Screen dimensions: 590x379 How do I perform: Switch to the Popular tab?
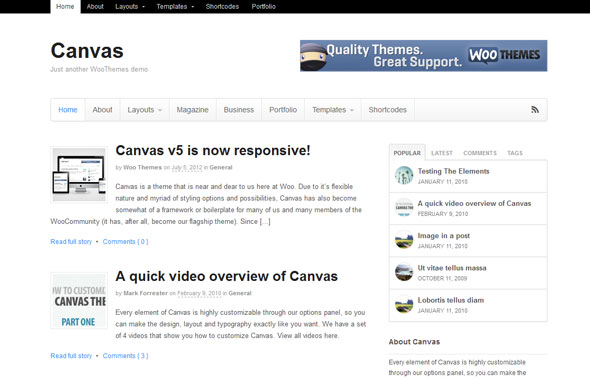[x=407, y=153]
